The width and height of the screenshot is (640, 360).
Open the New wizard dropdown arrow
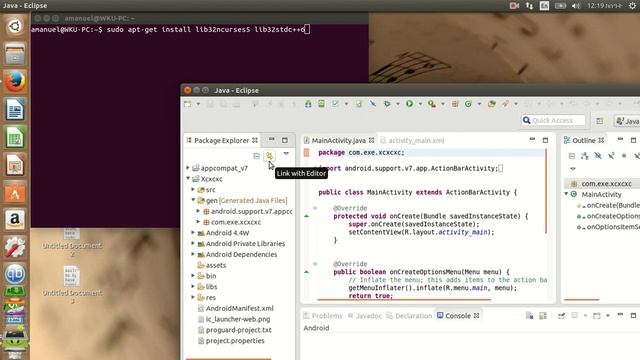198,104
